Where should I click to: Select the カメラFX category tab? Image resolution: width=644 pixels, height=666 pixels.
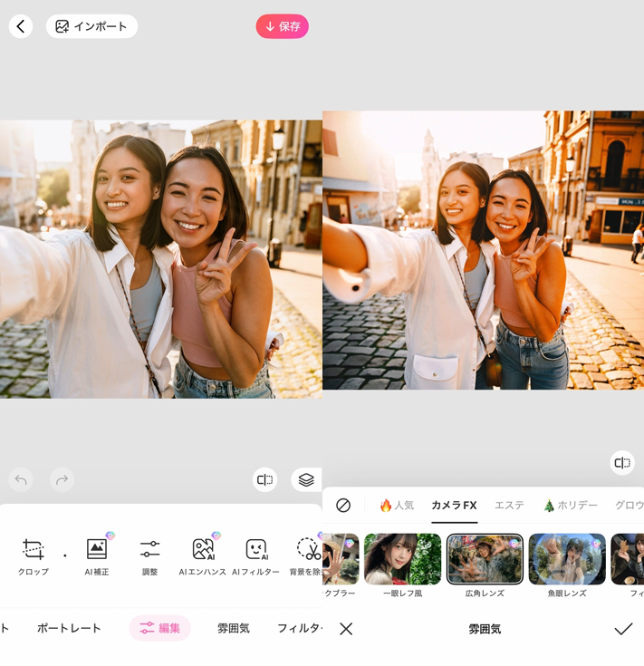pos(454,506)
